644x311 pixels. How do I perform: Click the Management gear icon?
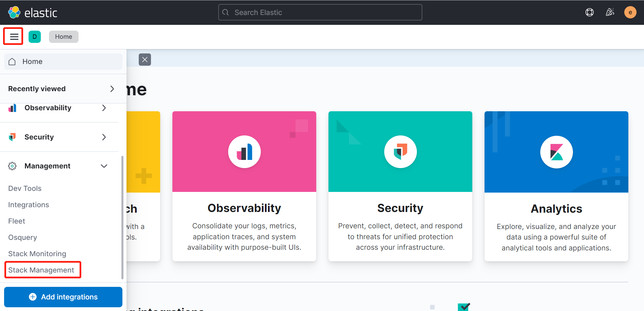click(x=12, y=166)
